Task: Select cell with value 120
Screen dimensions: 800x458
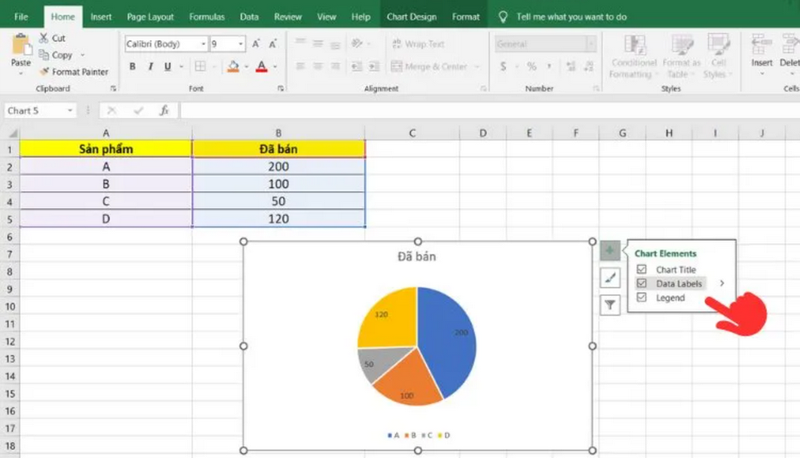Action: pyautogui.click(x=279, y=218)
